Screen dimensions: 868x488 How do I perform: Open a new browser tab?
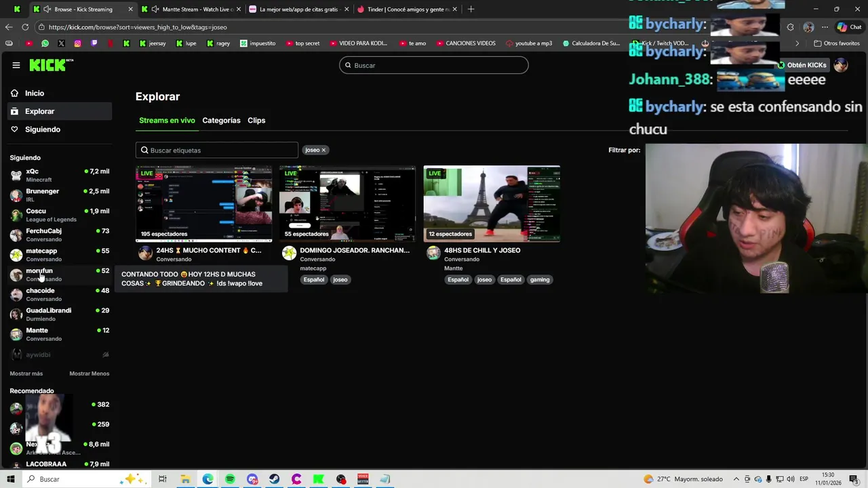coord(471,9)
